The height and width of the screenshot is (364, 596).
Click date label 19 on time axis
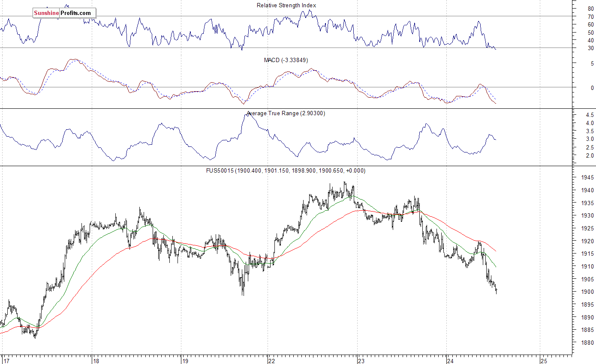pyautogui.click(x=185, y=361)
